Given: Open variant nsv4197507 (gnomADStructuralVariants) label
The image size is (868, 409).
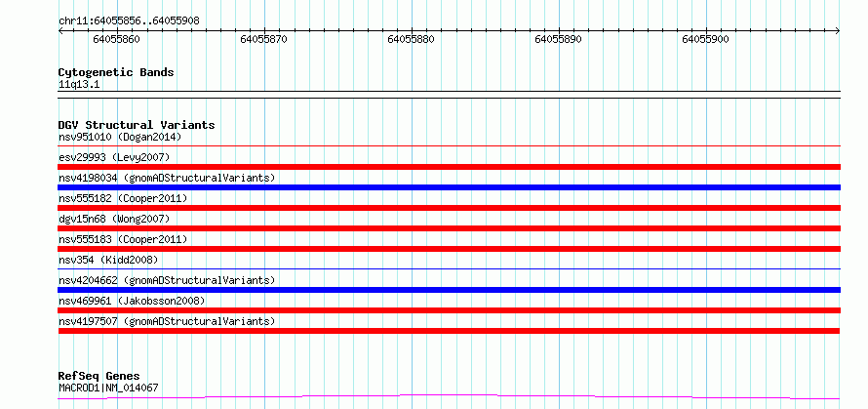Looking at the screenshot, I should click(x=167, y=321).
